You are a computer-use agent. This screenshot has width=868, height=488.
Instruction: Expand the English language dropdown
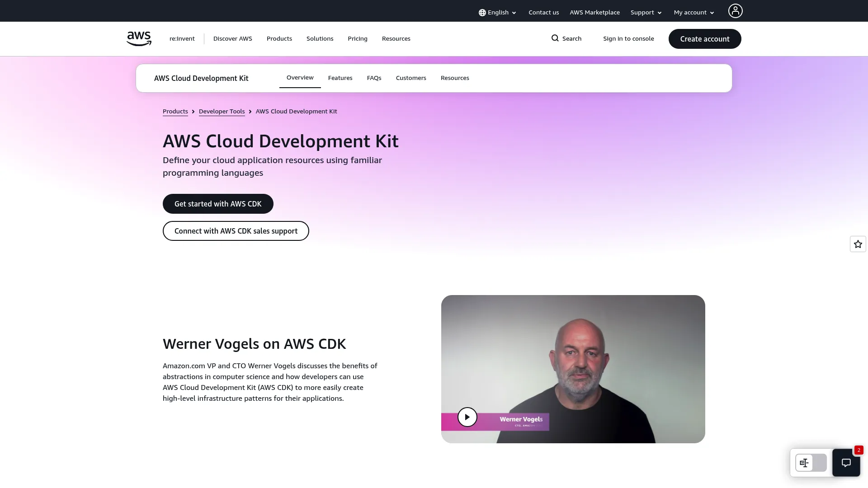[497, 13]
